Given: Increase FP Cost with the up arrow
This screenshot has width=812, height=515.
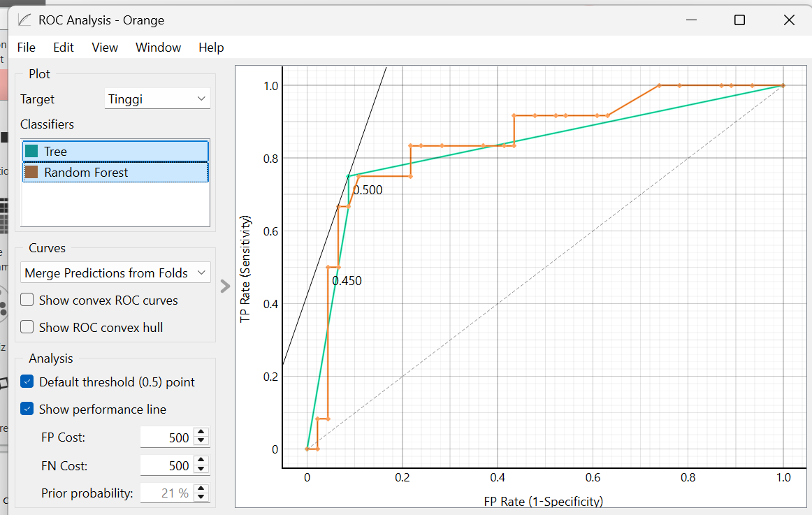Looking at the screenshot, I should tap(201, 433).
